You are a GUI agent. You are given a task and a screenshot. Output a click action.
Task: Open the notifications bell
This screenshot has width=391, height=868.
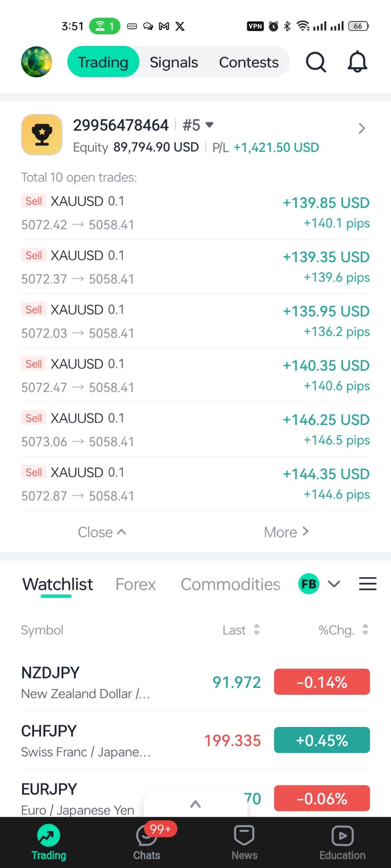[x=357, y=62]
